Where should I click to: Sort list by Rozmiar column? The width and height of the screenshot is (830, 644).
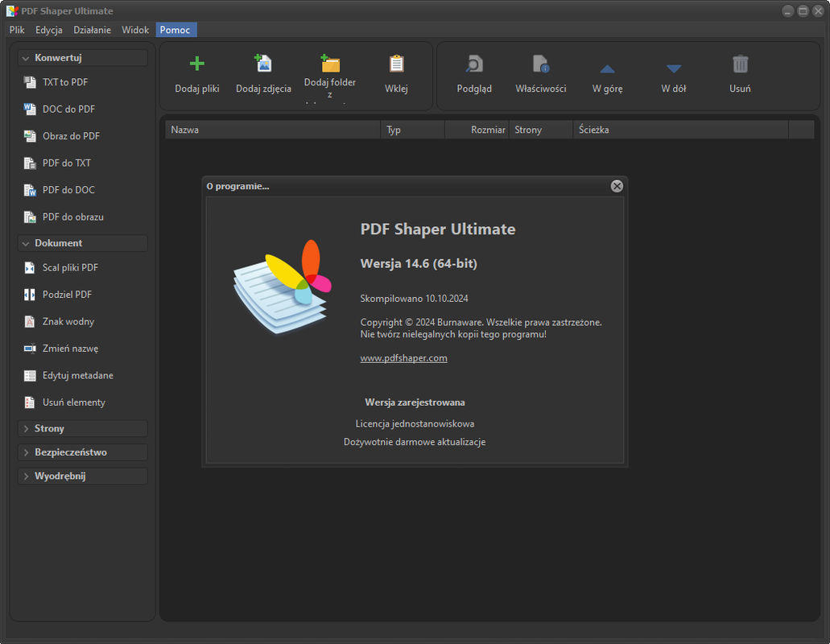click(x=477, y=130)
